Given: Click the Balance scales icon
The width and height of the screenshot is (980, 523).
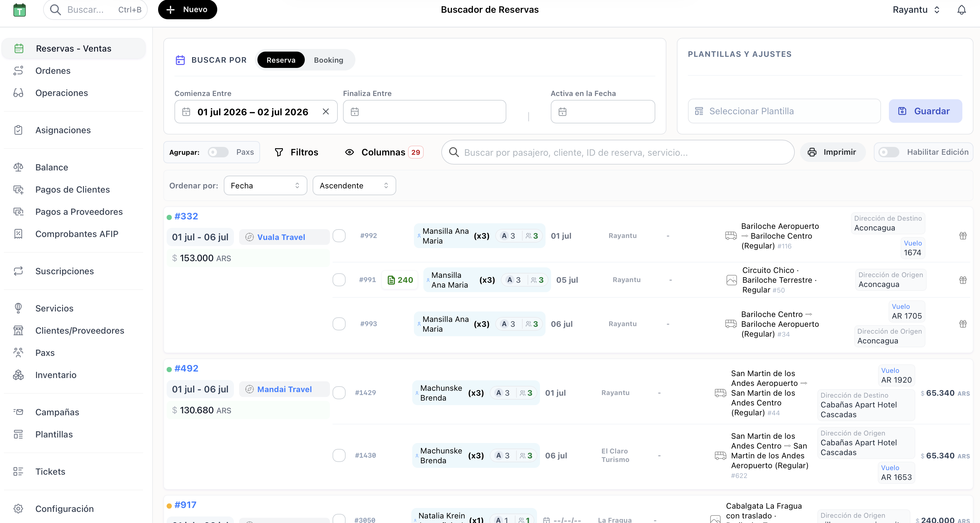Looking at the screenshot, I should [x=18, y=167].
